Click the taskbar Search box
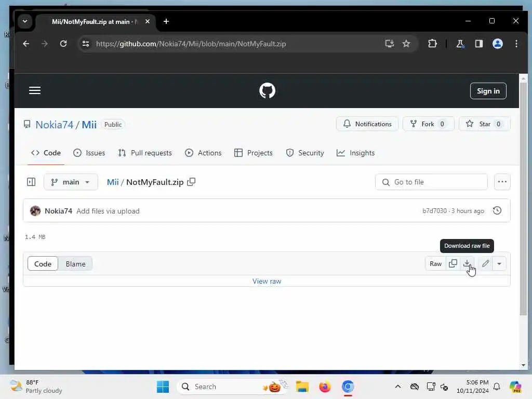The width and height of the screenshot is (532, 399). 233,387
